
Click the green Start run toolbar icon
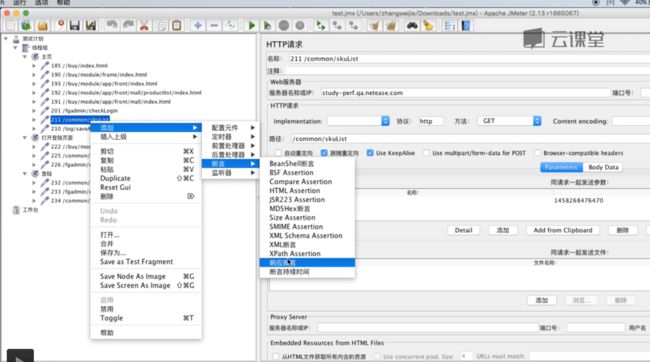pyautogui.click(x=251, y=26)
